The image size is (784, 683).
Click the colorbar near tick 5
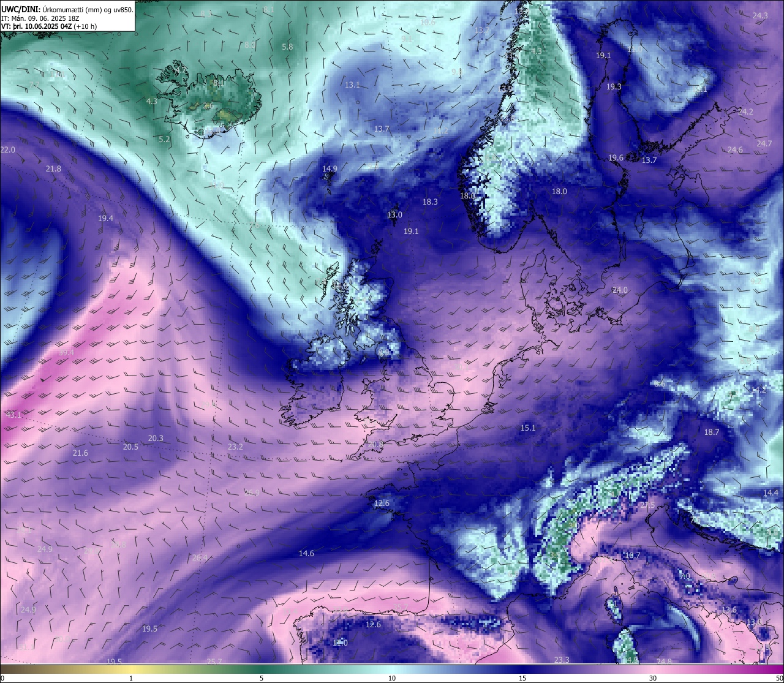262,668
